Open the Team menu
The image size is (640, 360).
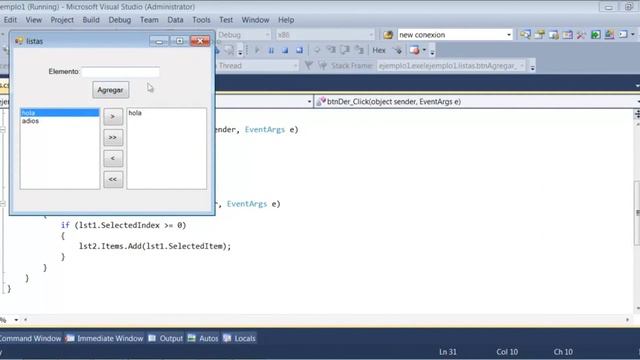[x=149, y=20]
